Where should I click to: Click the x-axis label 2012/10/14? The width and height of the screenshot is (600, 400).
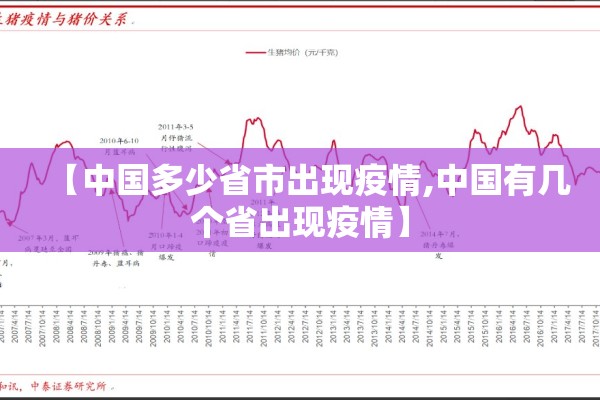(x=319, y=328)
